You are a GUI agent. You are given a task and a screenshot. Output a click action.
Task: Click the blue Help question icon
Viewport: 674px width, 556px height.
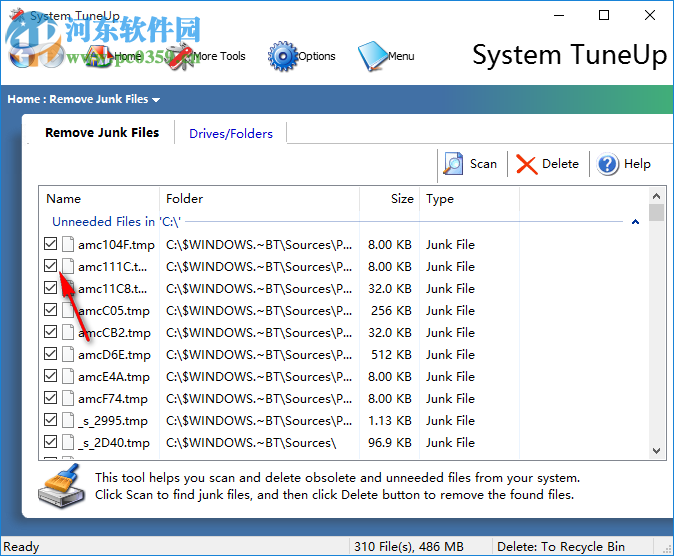coord(608,164)
